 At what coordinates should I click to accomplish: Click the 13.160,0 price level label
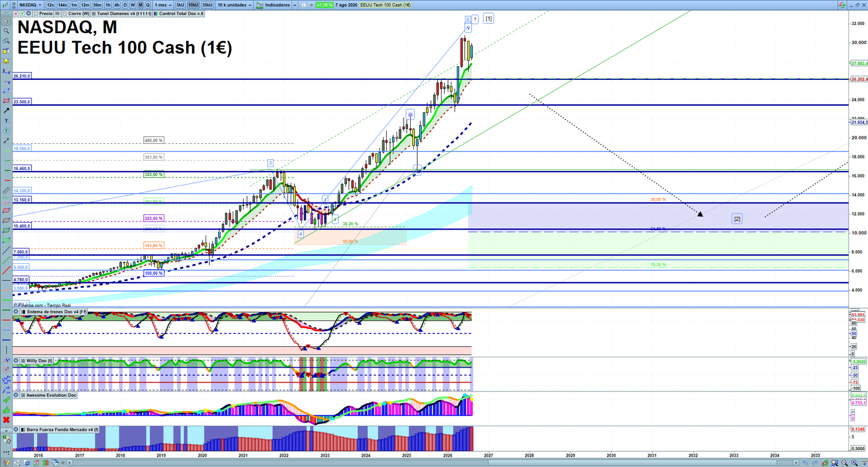coord(22,199)
